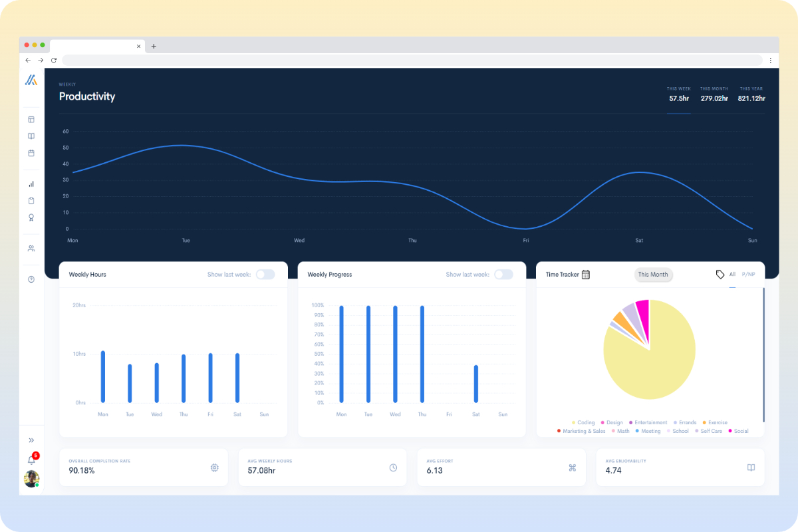Screen dimensions: 798x532
Task: Open the browser menu with three dots
Action: coord(770,60)
